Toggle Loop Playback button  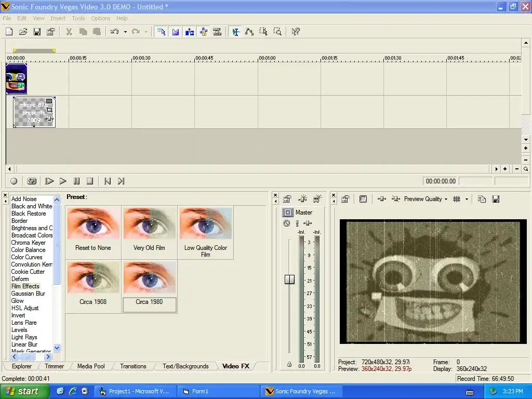click(32, 181)
